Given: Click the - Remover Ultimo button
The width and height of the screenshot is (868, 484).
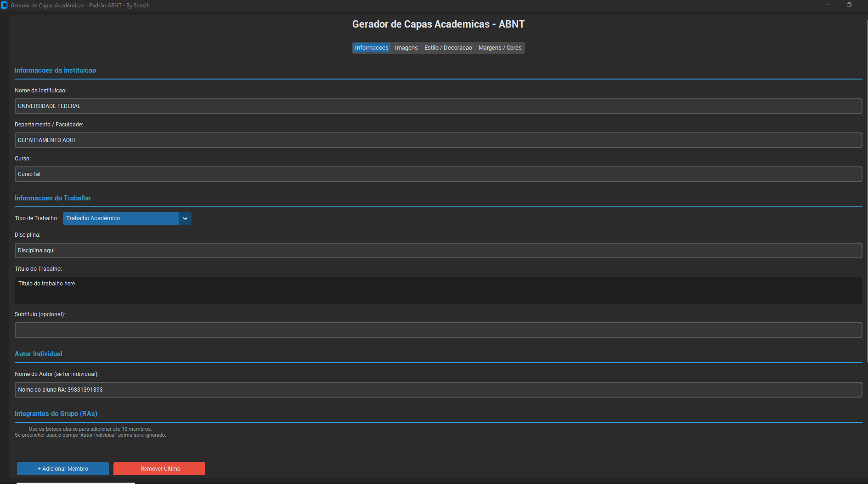Looking at the screenshot, I should click(159, 469).
